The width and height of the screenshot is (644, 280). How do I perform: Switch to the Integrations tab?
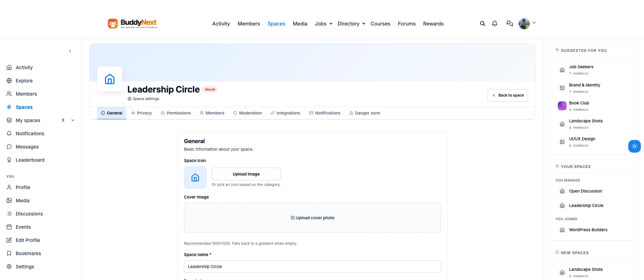(x=286, y=113)
